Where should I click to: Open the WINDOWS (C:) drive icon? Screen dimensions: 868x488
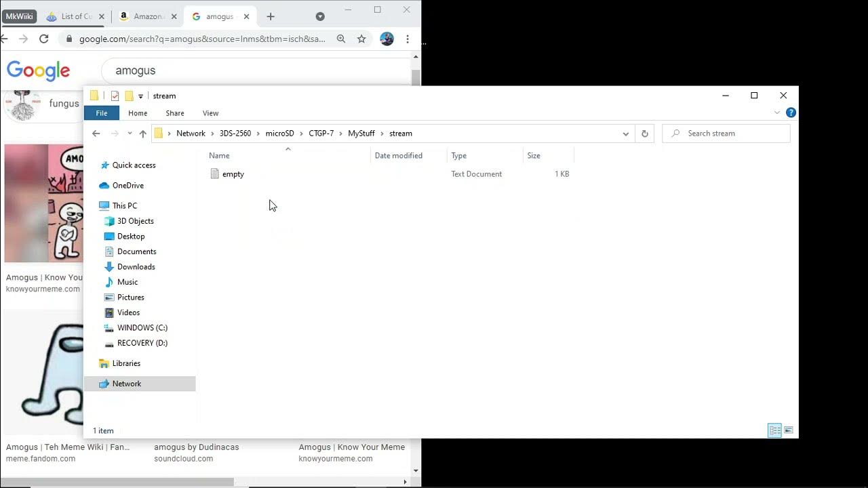(x=109, y=328)
